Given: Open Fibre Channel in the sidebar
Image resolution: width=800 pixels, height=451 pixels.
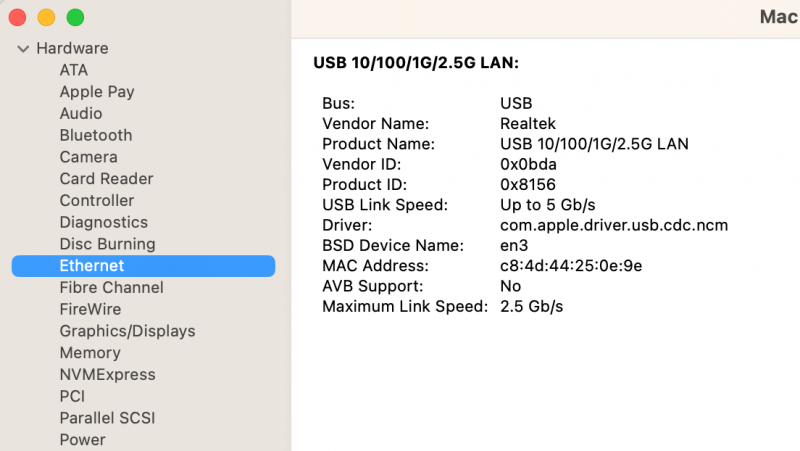Looking at the screenshot, I should (x=111, y=288).
